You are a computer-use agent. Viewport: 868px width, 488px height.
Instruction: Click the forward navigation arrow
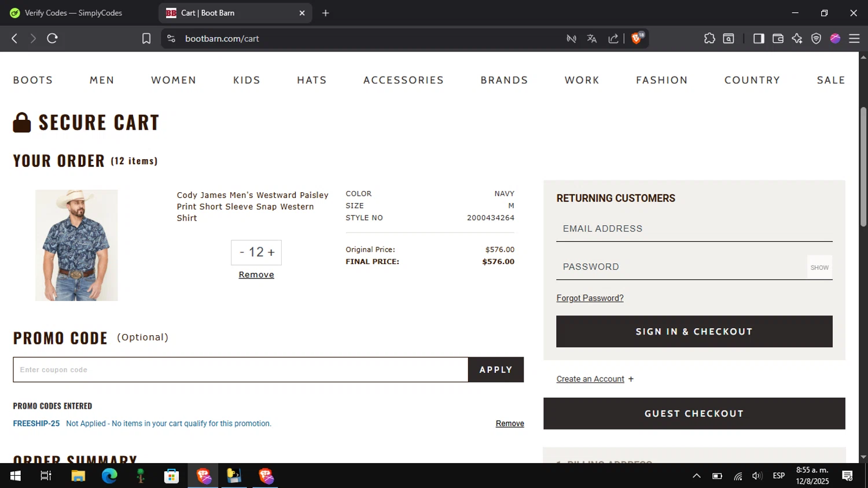pyautogui.click(x=33, y=38)
